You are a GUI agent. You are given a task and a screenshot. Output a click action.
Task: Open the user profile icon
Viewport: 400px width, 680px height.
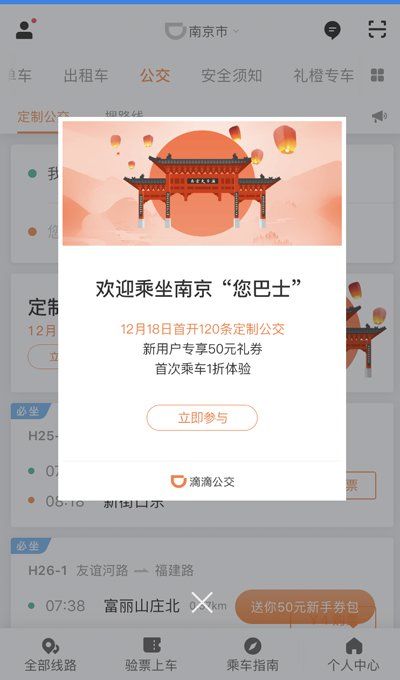pos(25,29)
